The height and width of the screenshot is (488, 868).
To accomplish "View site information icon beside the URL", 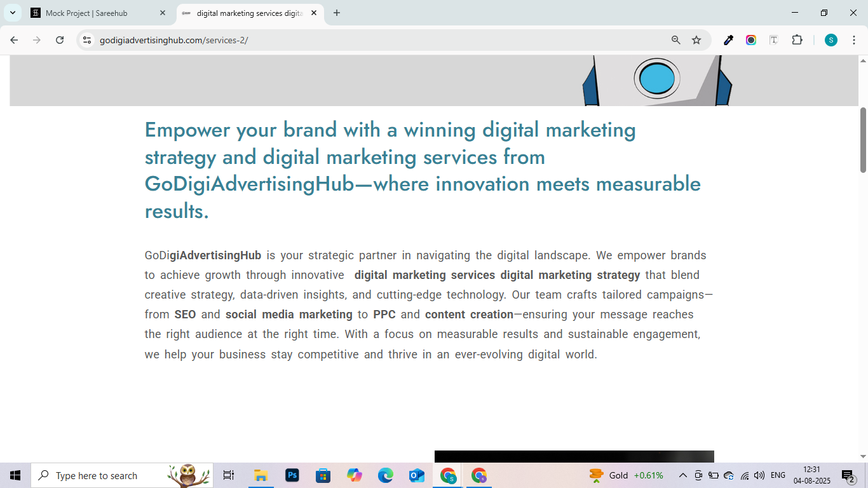I will click(88, 40).
